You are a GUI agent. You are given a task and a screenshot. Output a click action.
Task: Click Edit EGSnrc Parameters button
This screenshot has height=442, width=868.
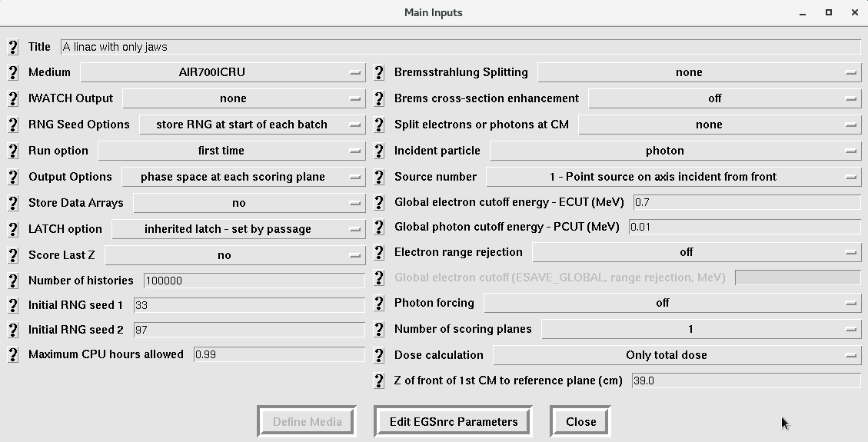click(x=454, y=421)
